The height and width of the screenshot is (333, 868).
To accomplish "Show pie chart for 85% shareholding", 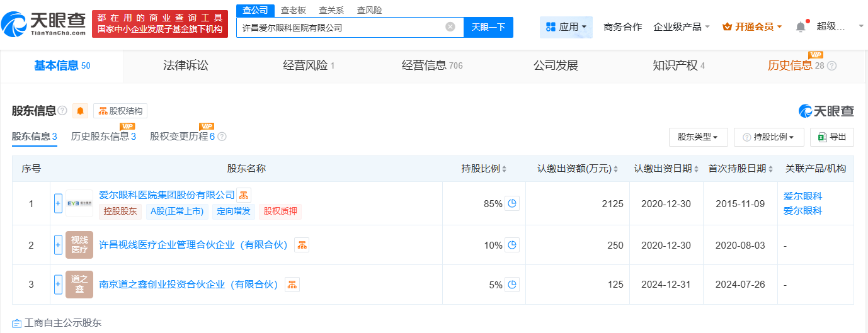I will [x=512, y=203].
